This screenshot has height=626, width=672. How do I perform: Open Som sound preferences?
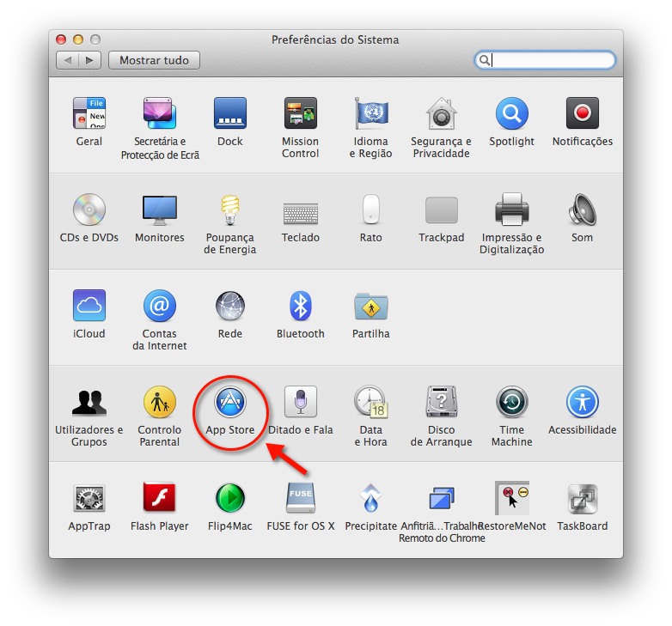583,210
